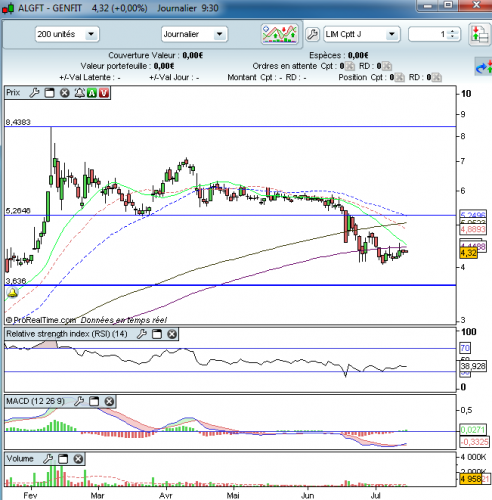This screenshot has width=492, height=500.
Task: Toggle the RSI panel window maximize icon
Action: tap(157, 334)
